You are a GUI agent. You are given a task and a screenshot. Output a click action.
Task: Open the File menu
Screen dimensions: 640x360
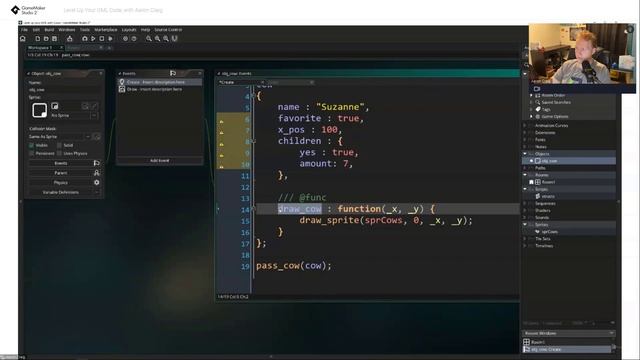[x=24, y=30]
